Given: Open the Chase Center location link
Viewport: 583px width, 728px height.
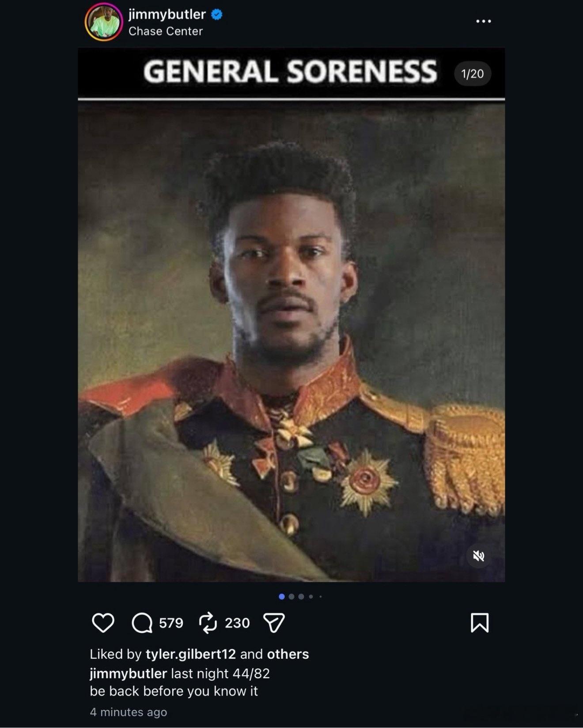Looking at the screenshot, I should click(166, 31).
